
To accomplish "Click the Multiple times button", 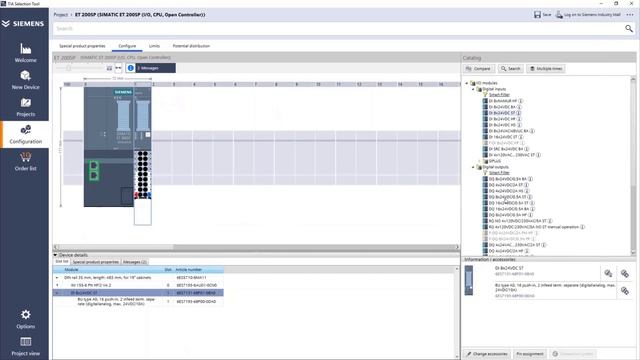I will pyautogui.click(x=545, y=69).
